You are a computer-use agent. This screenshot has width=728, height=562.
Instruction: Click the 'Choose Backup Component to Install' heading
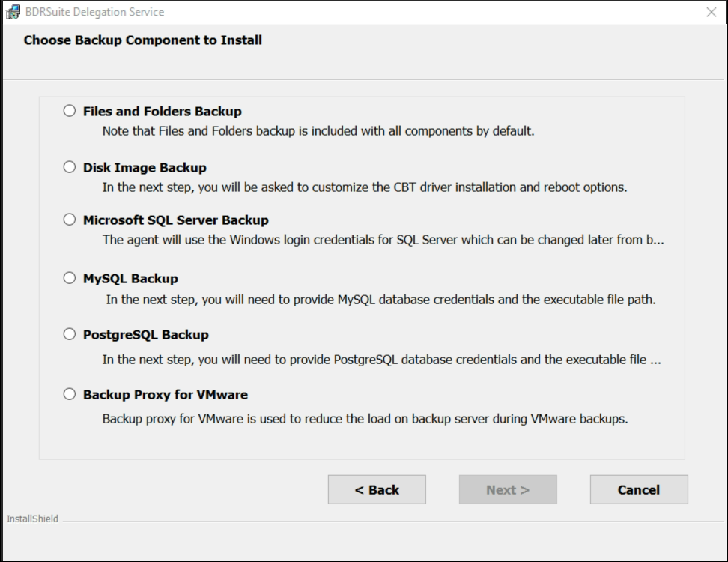(143, 40)
